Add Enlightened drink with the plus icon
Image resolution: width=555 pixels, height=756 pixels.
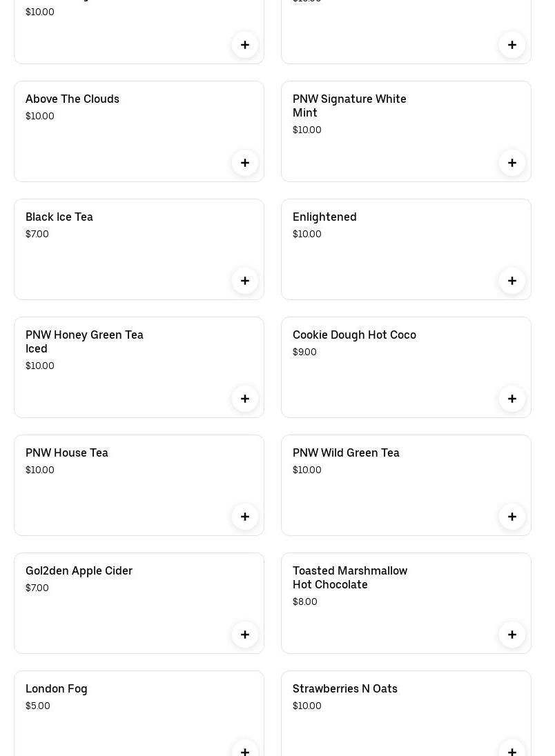tap(512, 281)
